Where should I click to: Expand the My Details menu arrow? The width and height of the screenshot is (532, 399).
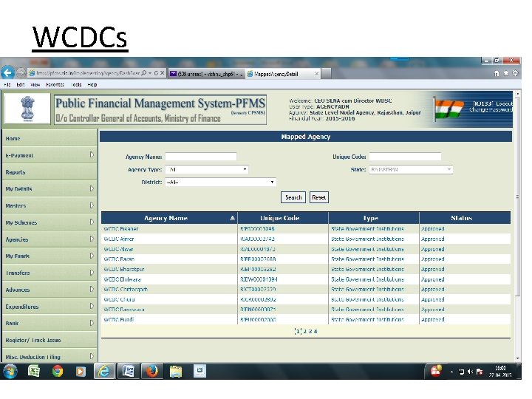click(92, 188)
